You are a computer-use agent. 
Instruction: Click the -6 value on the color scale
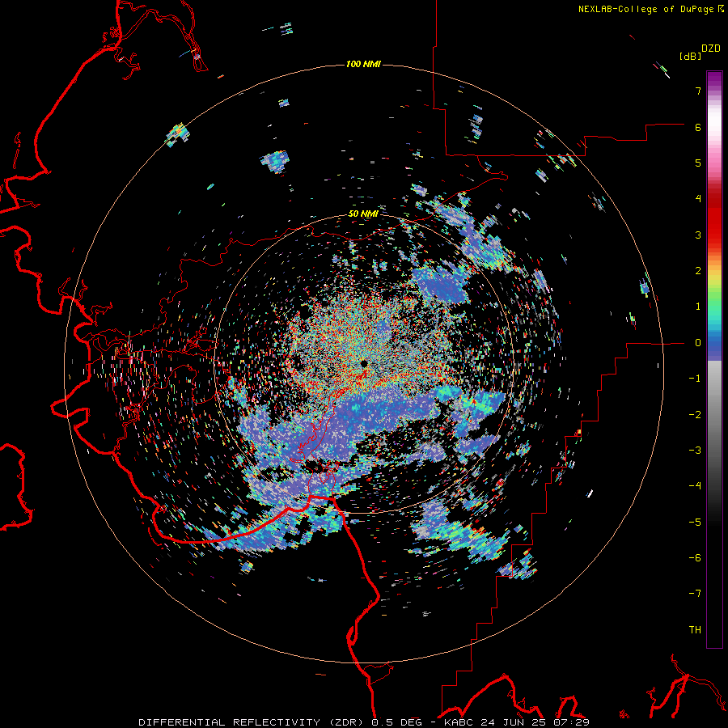(695, 558)
